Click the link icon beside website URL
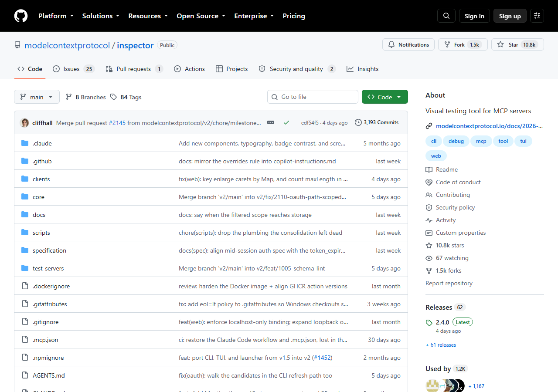The height and width of the screenshot is (392, 558). coord(429,126)
